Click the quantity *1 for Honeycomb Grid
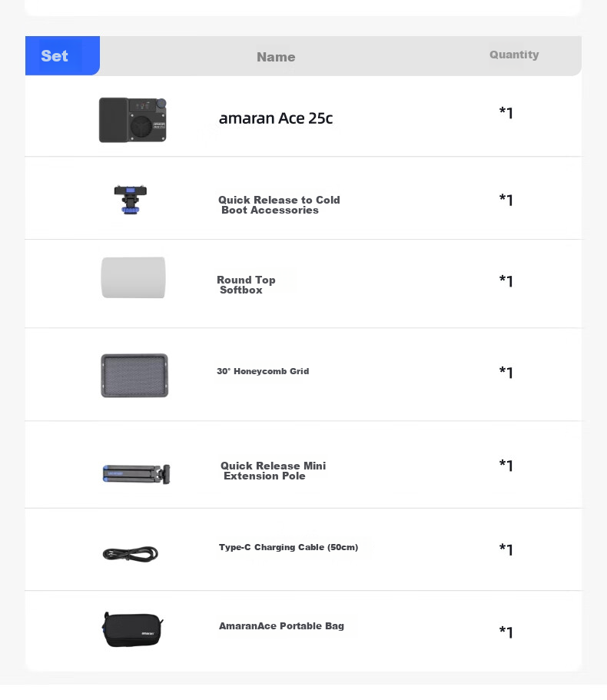Viewport: 607px width, 700px height. [506, 372]
